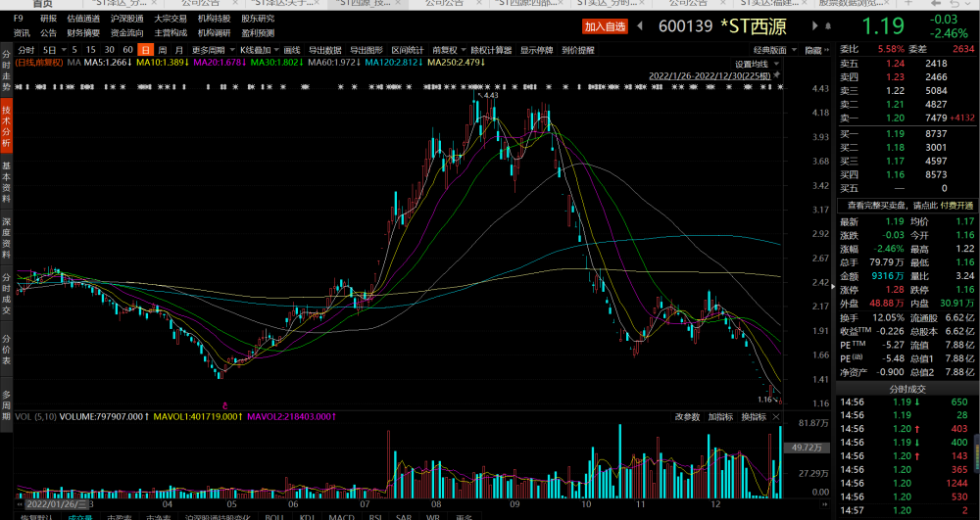
Task: Click the price alert bell icon
Action: point(828,26)
